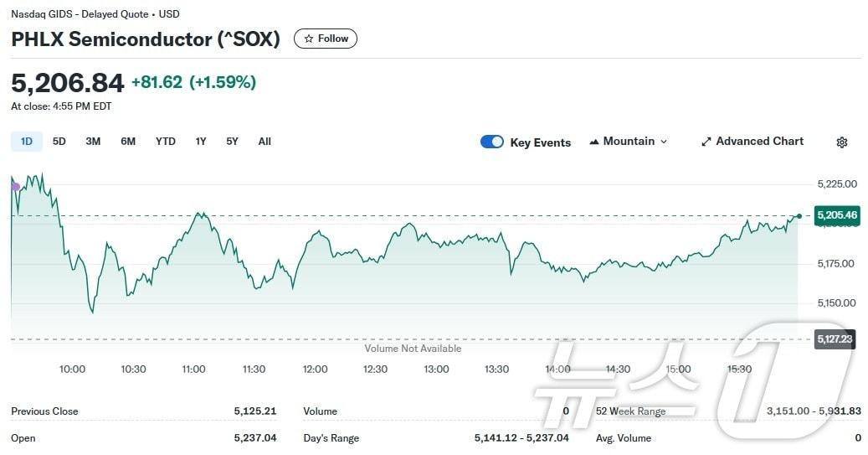Choose the YTD chart range
Image resolution: width=868 pixels, height=455 pixels.
point(166,142)
